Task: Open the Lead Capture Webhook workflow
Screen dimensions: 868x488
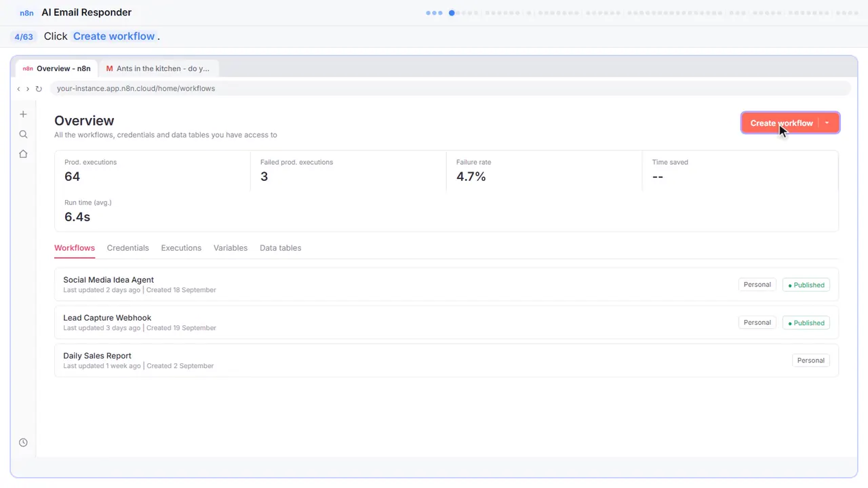Action: click(446, 323)
